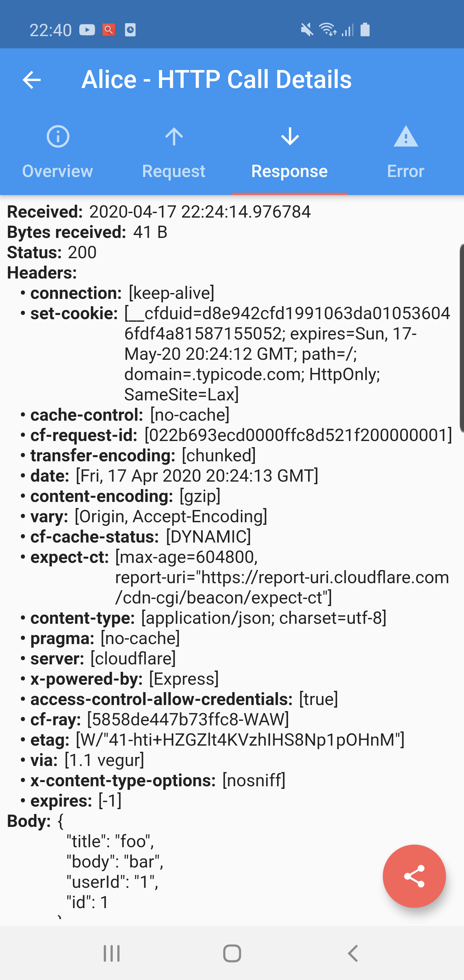This screenshot has height=980, width=464.
Task: Tap the Overview info circle icon
Action: click(x=58, y=136)
